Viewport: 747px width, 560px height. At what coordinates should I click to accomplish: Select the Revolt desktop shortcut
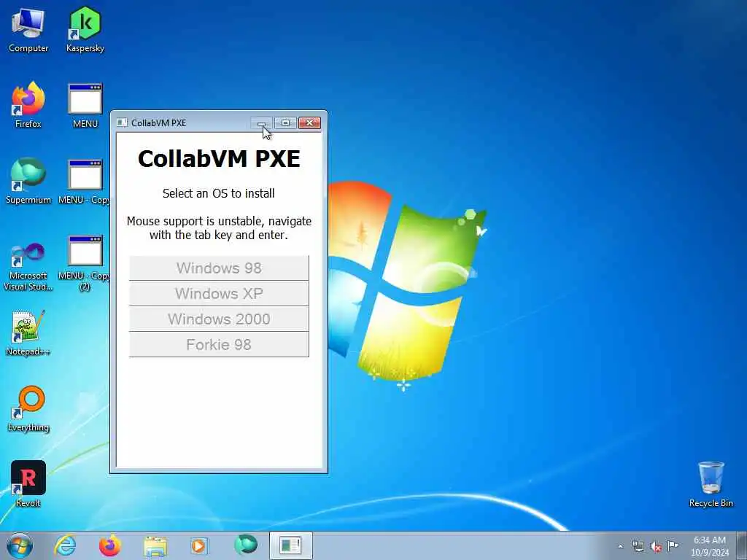click(28, 484)
